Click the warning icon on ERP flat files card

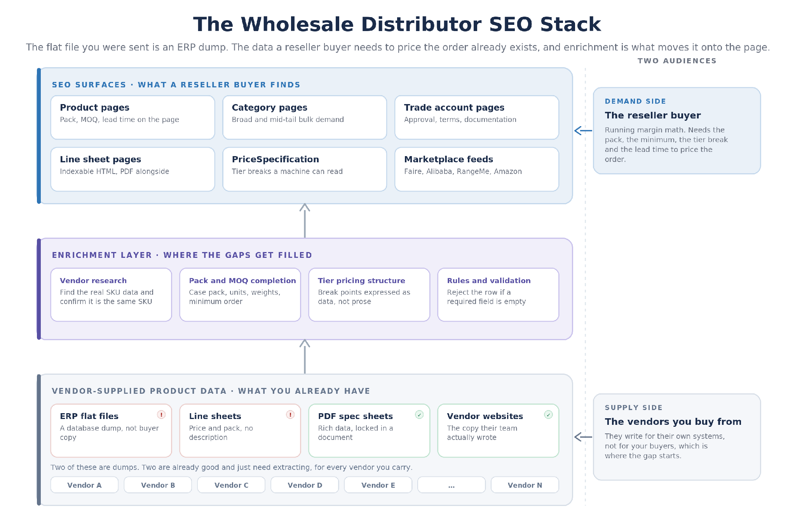coord(161,415)
